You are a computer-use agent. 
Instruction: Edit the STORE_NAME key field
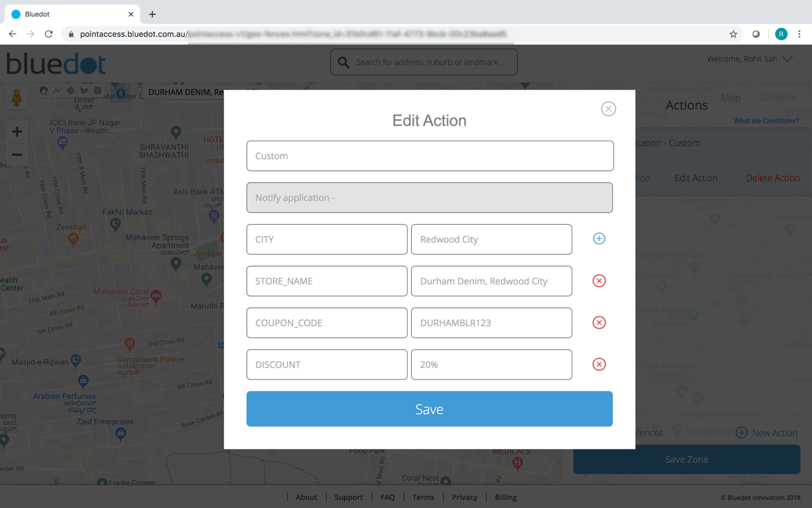(x=327, y=281)
